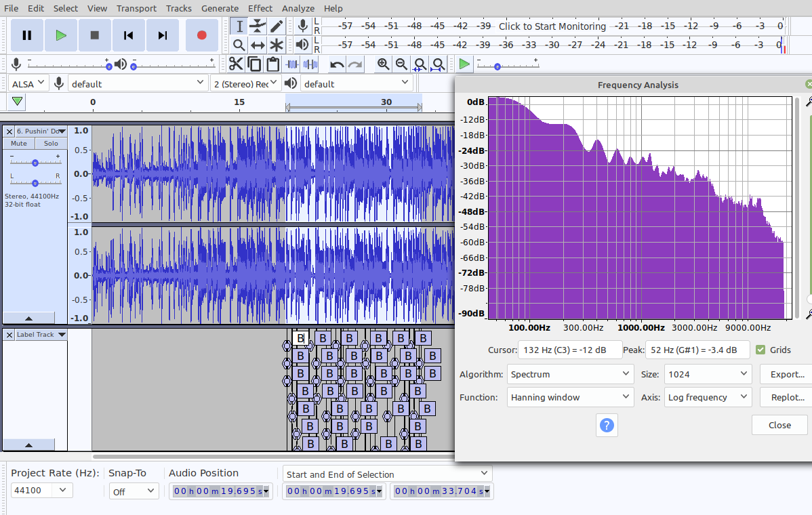Click the Zoom In magnifier icon
The image size is (812, 515).
click(384, 64)
